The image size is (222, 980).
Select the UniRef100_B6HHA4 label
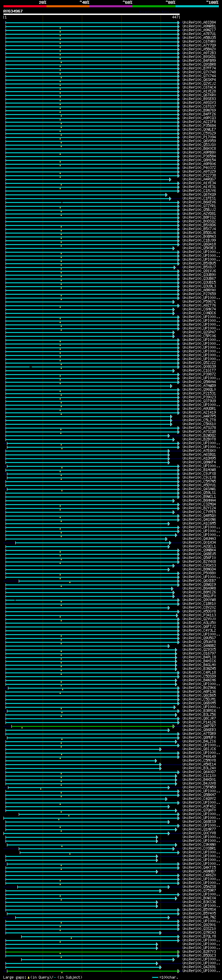199,500
